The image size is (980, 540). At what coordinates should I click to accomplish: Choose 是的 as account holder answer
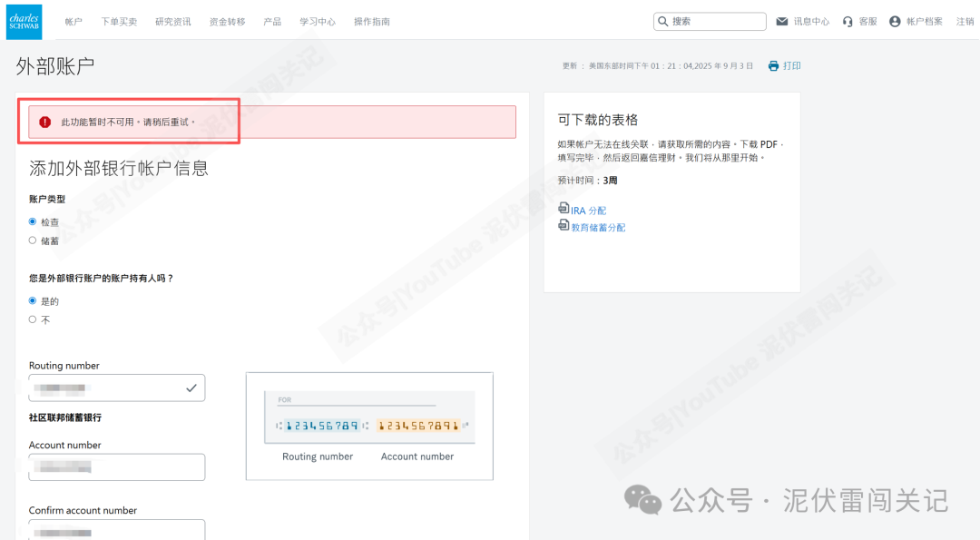click(x=31, y=302)
